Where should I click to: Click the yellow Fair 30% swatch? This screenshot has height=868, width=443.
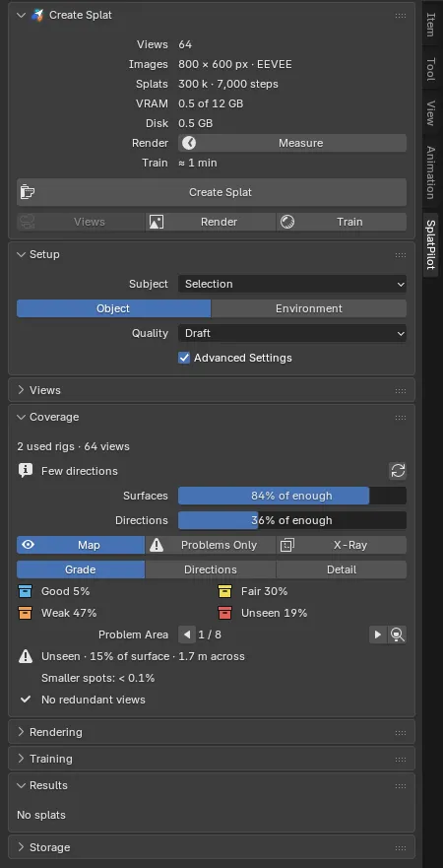[224, 592]
